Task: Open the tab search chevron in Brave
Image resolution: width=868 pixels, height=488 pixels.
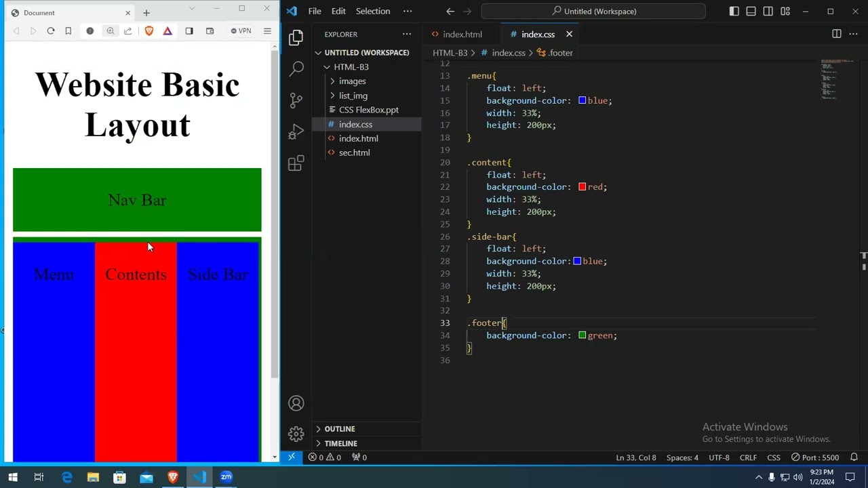Action: coord(192,8)
